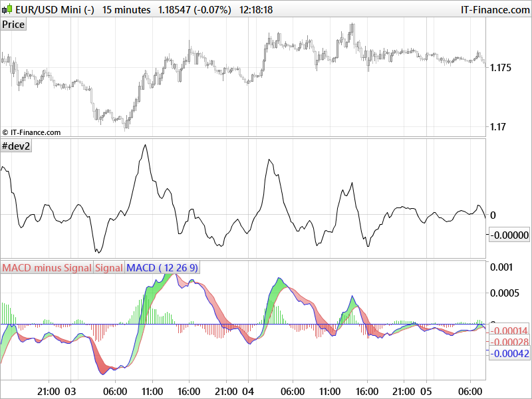Click the -0.00014 value tag
Viewport: 532px width, 399px height.
(x=509, y=331)
